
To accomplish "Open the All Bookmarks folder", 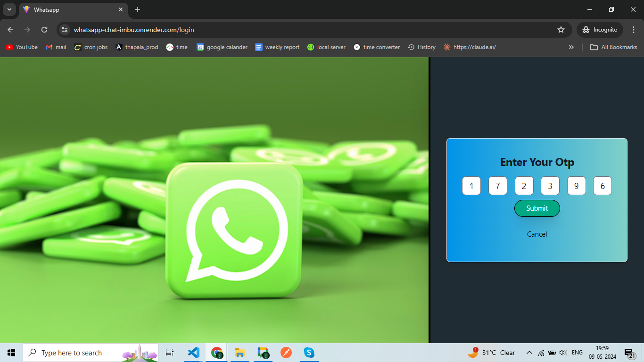I will click(x=614, y=47).
